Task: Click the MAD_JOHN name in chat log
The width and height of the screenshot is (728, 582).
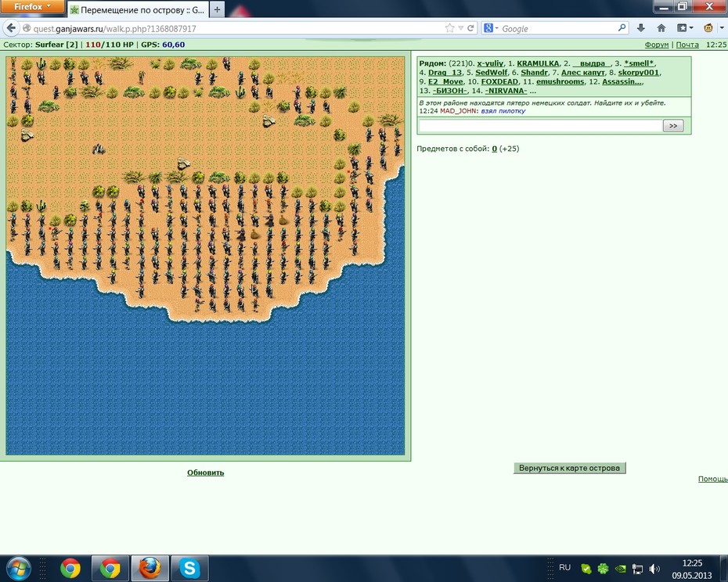Action: click(x=458, y=111)
